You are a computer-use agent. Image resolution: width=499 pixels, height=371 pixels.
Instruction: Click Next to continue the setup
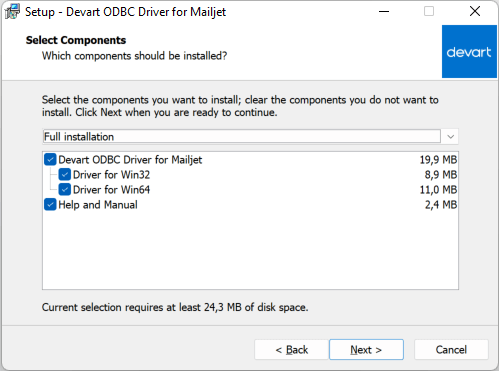click(x=366, y=350)
